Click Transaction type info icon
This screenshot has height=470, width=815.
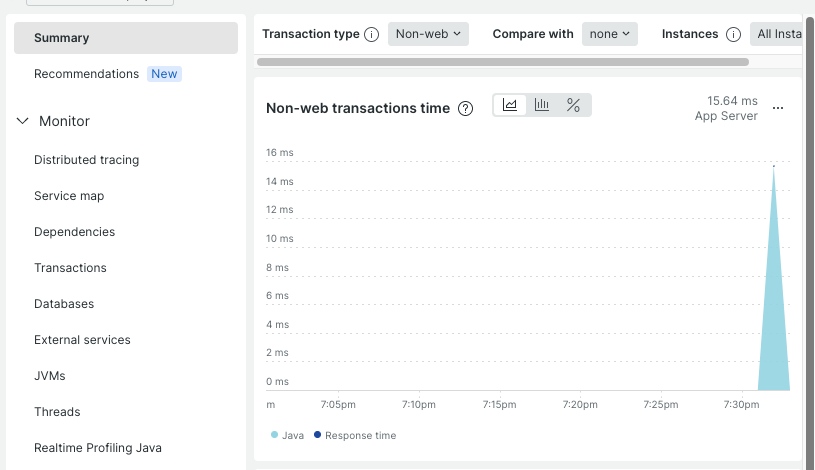pos(371,34)
